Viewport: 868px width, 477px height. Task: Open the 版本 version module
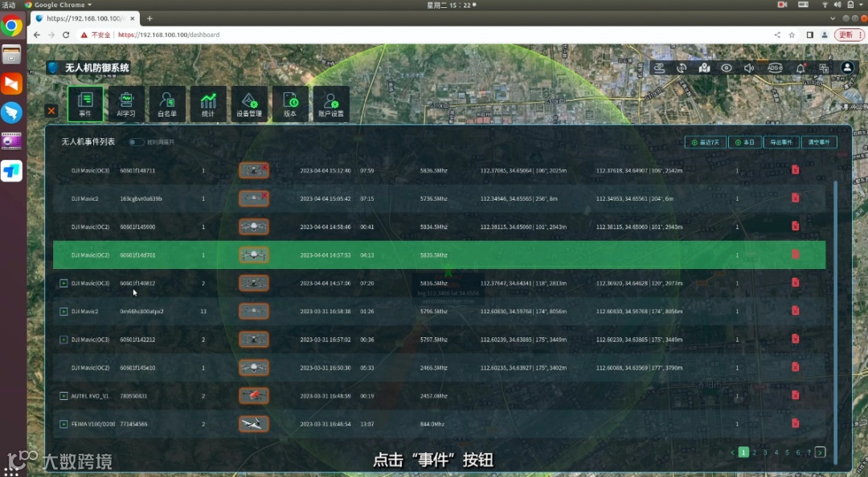[290, 104]
